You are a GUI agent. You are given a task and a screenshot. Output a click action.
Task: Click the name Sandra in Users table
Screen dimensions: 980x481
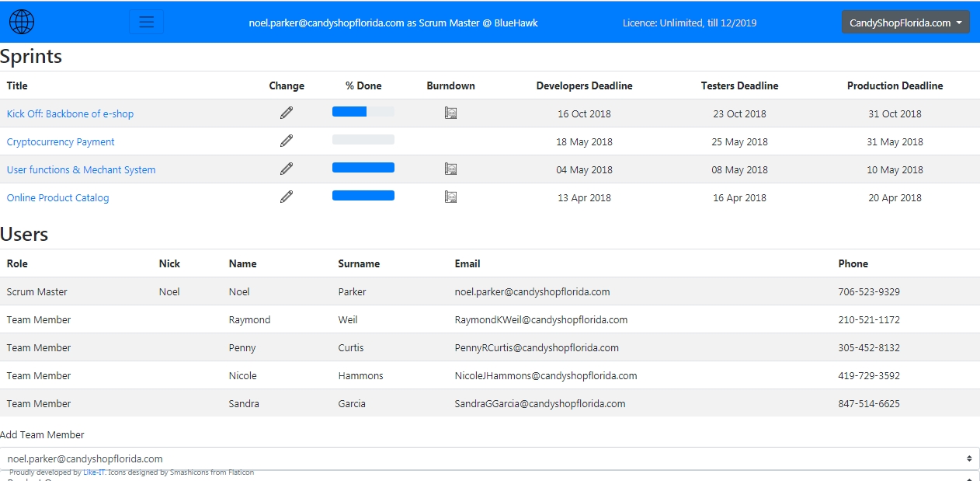pos(244,403)
